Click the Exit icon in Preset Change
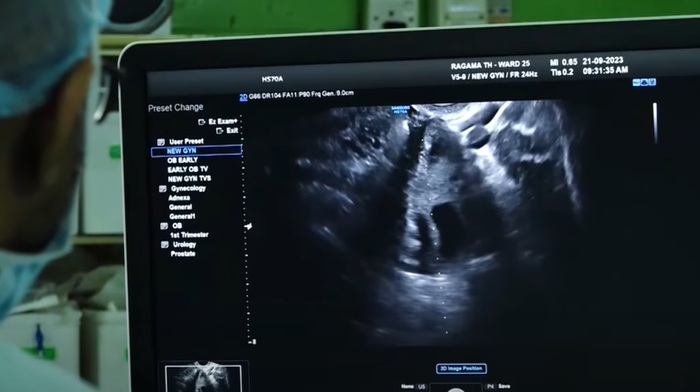The width and height of the screenshot is (700, 392). click(219, 131)
